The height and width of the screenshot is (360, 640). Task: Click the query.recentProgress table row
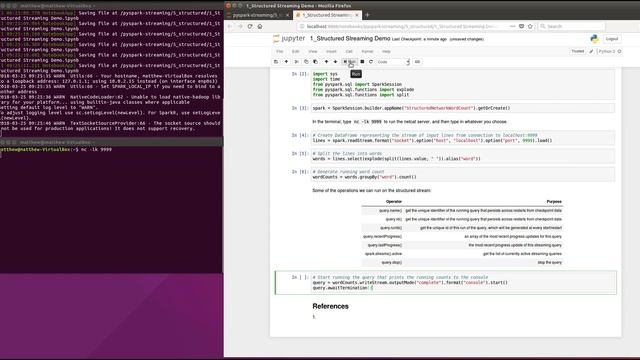click(462, 237)
